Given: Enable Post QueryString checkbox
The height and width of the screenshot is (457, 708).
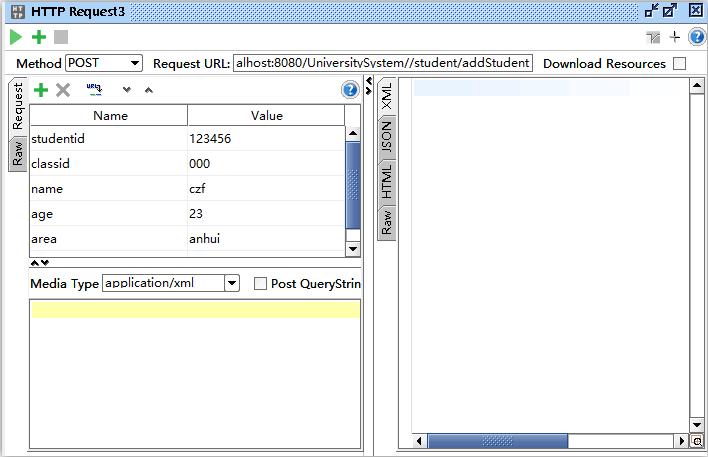Looking at the screenshot, I should (260, 284).
